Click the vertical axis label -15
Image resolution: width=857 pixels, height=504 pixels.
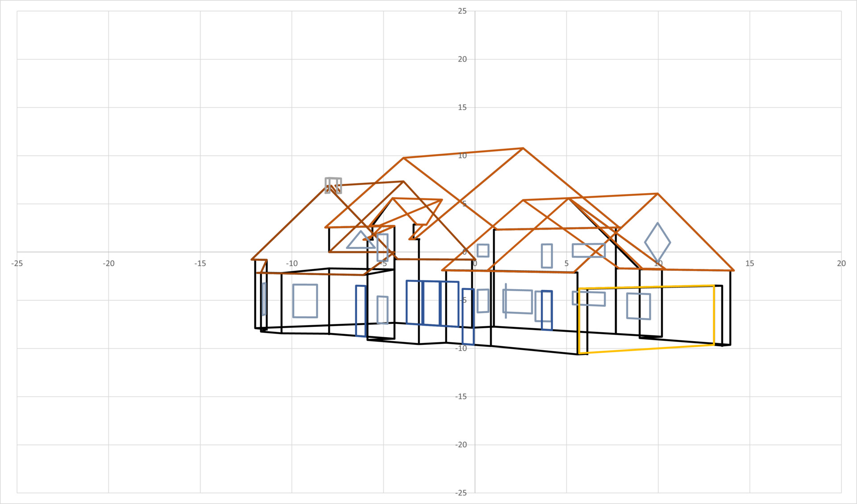tap(461, 397)
